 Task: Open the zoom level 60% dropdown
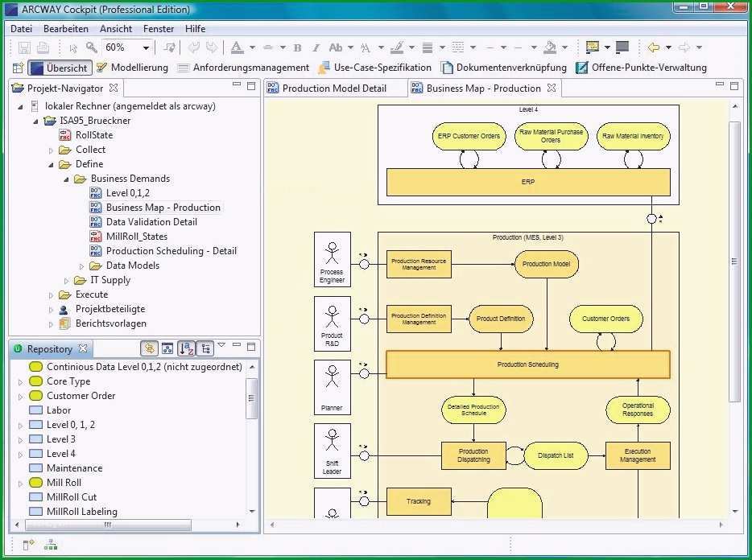click(x=146, y=47)
